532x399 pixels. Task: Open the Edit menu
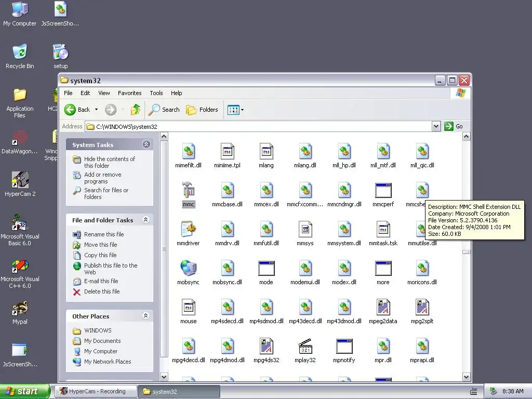point(85,93)
